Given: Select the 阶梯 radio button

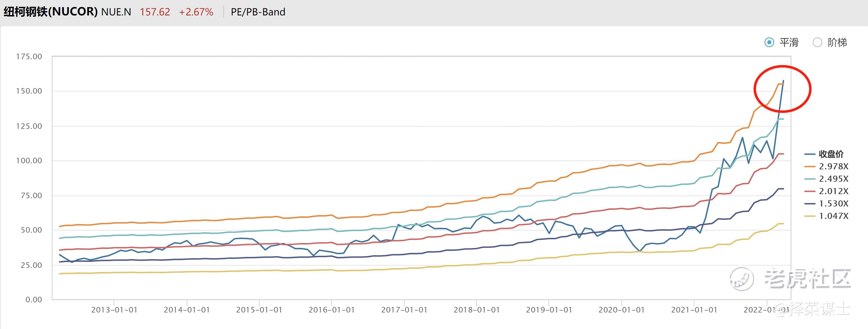Looking at the screenshot, I should click(x=817, y=42).
